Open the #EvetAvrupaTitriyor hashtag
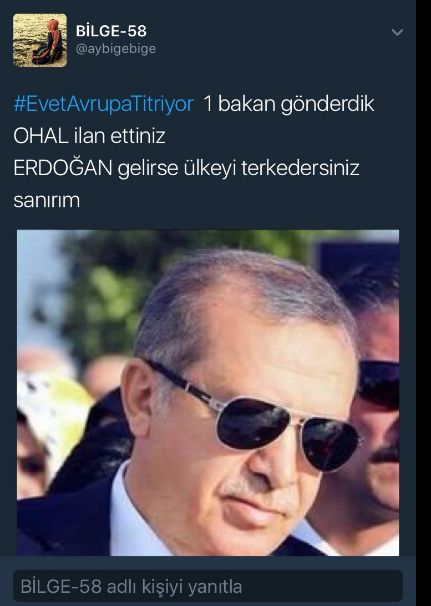The image size is (431, 606). pos(104,104)
